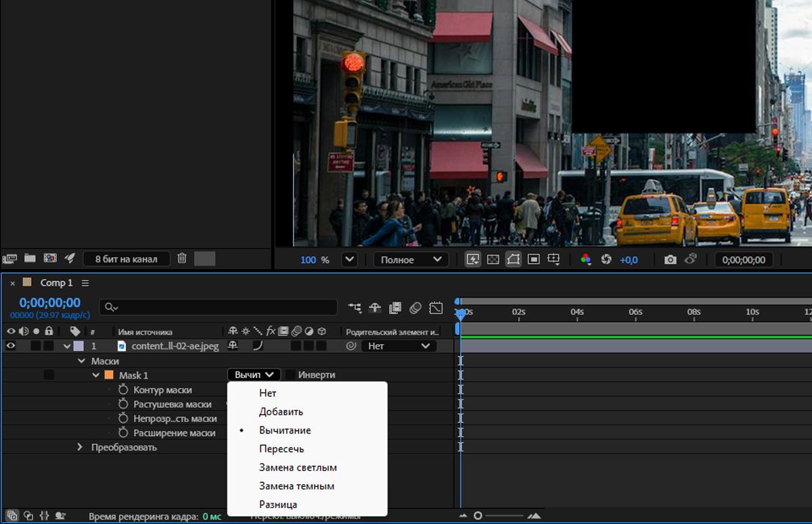Image resolution: width=812 pixels, height=524 pixels.
Task: Expand the Преобразовать property group
Action: (80, 447)
